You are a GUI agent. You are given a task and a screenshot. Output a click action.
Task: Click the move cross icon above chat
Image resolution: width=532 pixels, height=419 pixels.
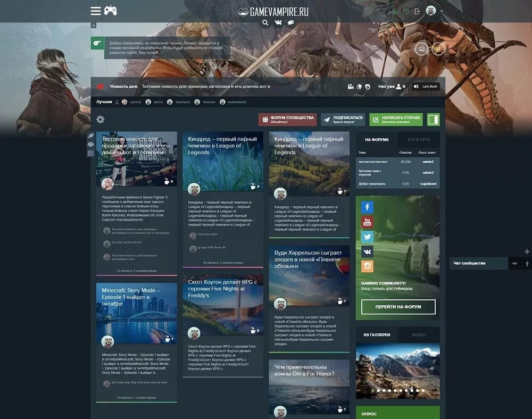tap(527, 252)
